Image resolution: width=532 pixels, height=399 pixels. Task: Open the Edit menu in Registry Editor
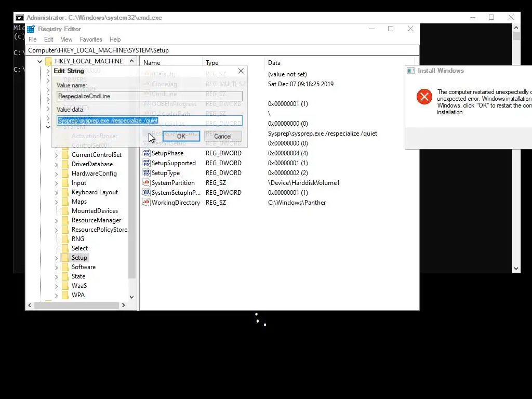(48, 39)
